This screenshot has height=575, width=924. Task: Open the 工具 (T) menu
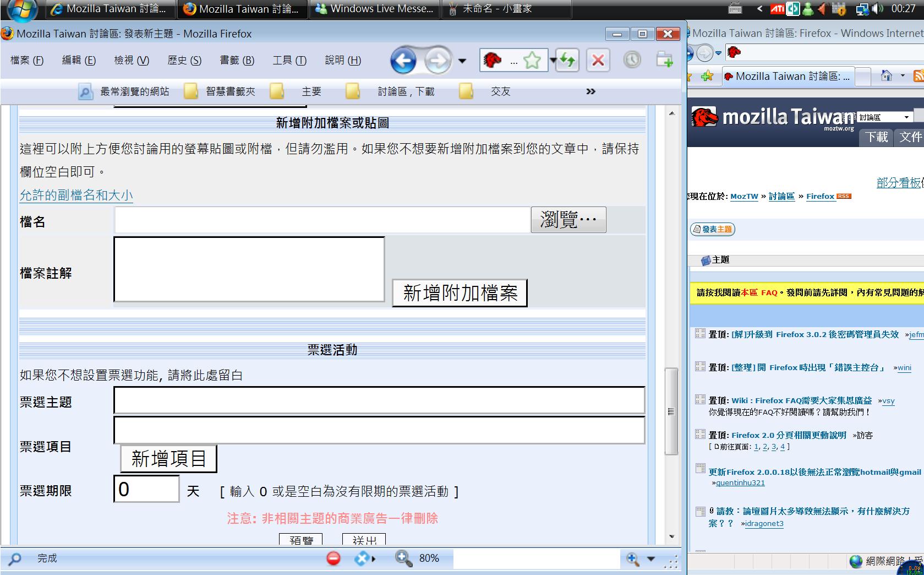click(x=289, y=60)
